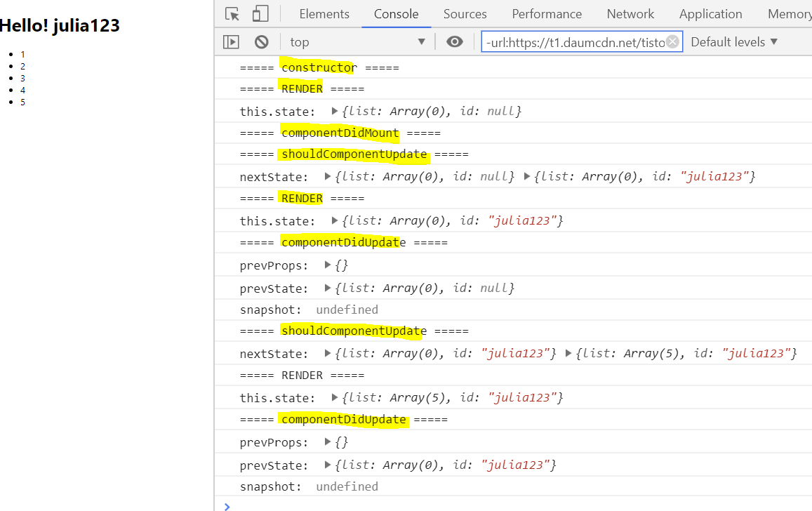Click list item '1' on the page
The height and width of the screenshot is (511, 812).
tap(22, 54)
